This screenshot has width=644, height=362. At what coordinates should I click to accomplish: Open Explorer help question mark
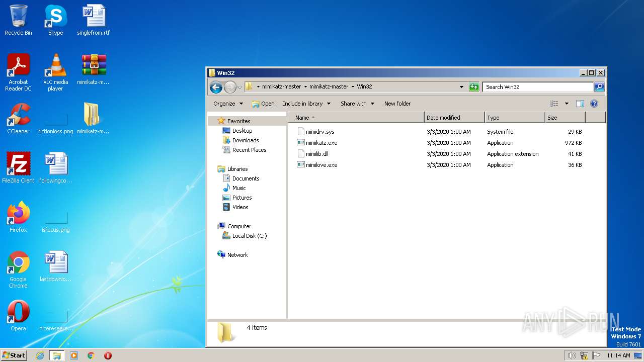click(594, 104)
